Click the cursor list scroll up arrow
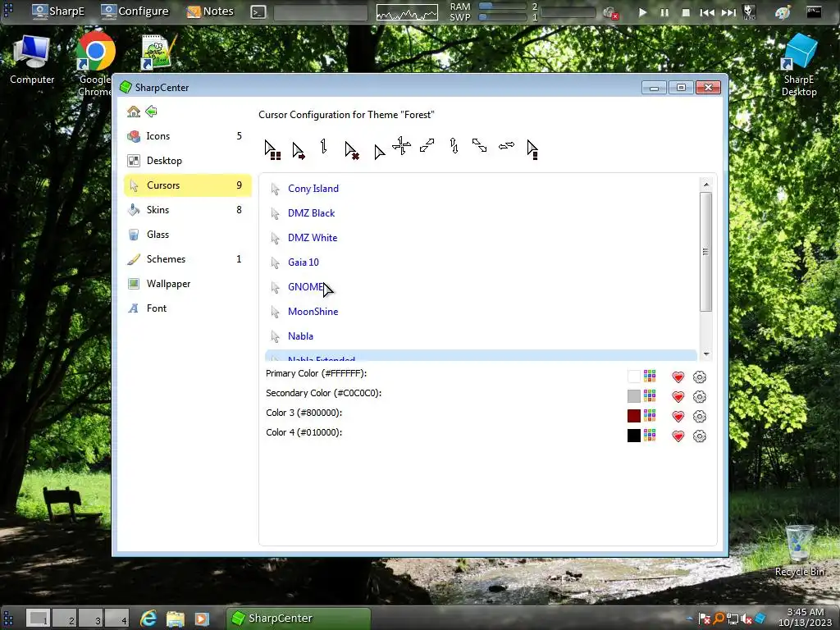 coord(706,185)
